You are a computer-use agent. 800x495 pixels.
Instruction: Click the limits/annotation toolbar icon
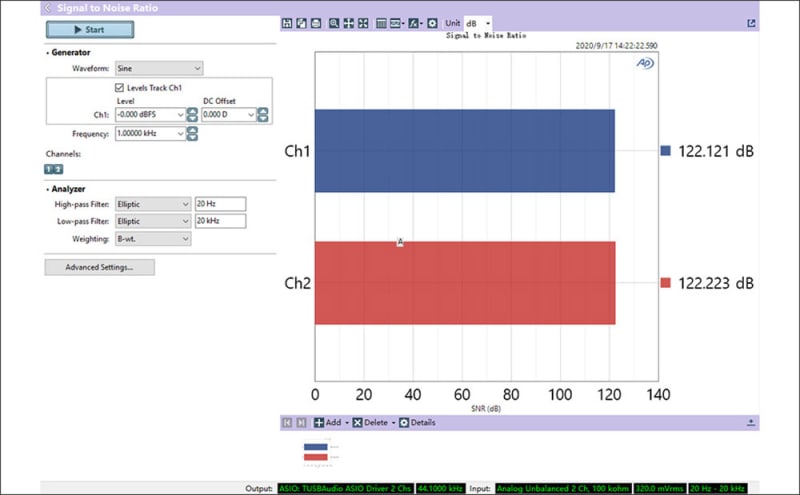point(397,23)
